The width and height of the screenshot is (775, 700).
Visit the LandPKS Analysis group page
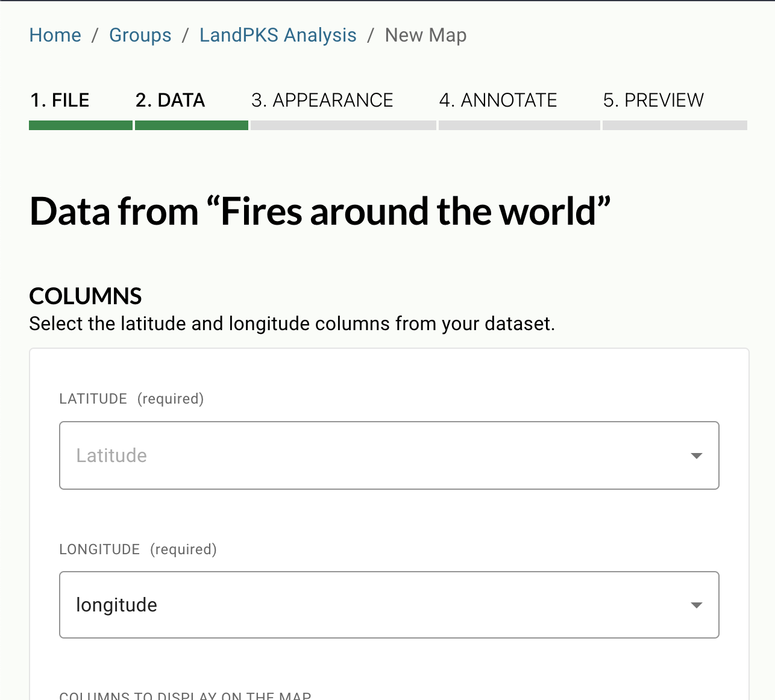point(278,35)
